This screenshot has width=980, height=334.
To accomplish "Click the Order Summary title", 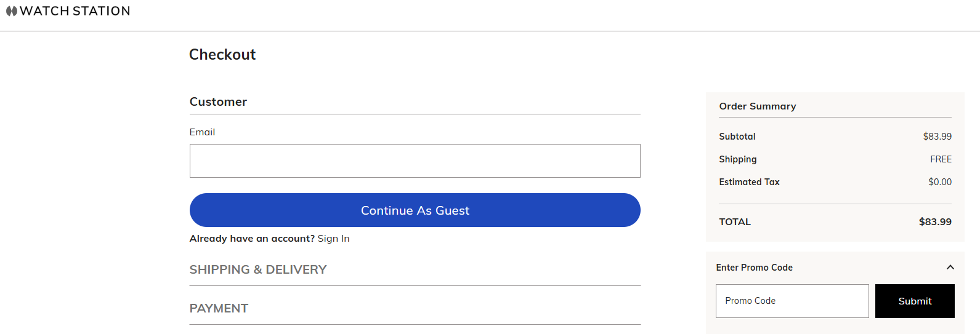I will click(757, 106).
